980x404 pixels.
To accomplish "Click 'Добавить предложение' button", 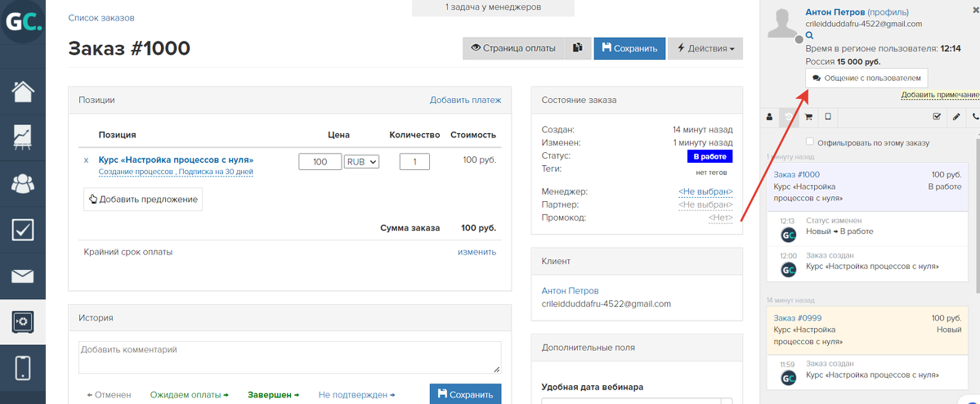I will [x=143, y=200].
